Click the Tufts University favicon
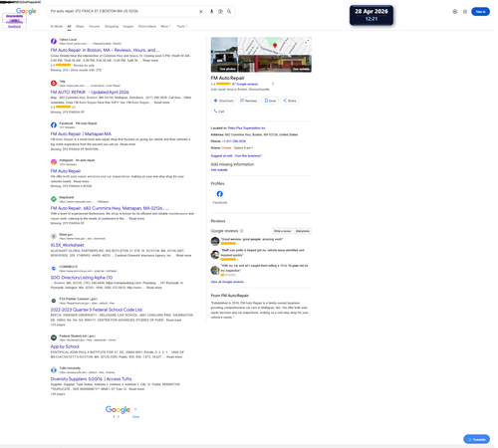This screenshot has height=448, width=498. click(54, 370)
